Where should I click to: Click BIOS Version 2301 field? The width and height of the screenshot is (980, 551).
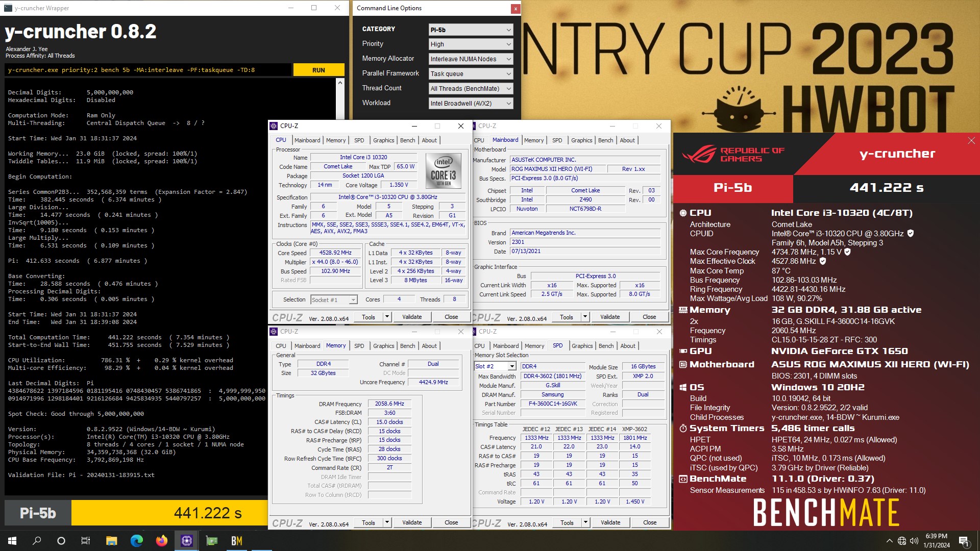point(585,242)
